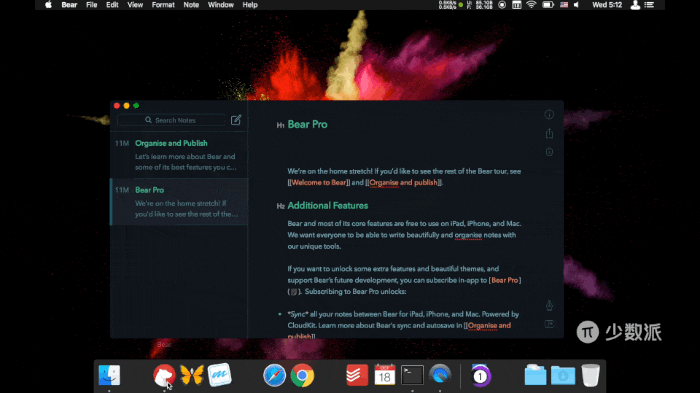Click the trash note icon in editor
Screen dimensions: 700x393
point(549,152)
